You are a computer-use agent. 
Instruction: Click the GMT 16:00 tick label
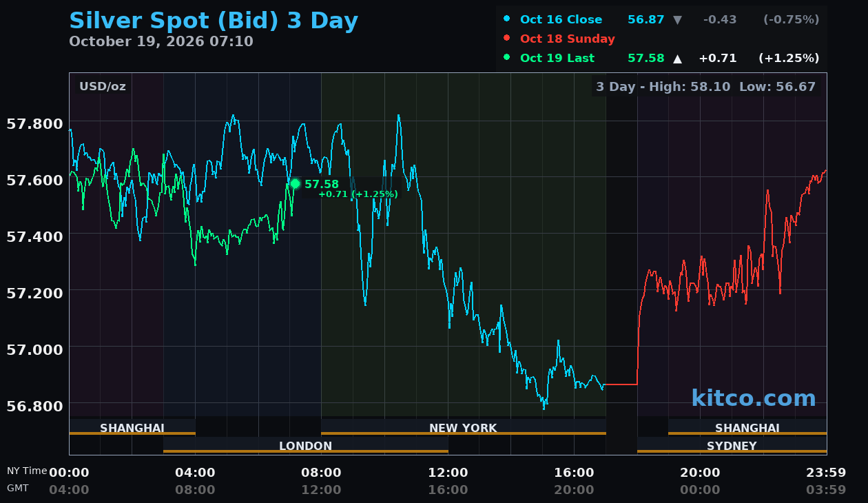pos(448,490)
